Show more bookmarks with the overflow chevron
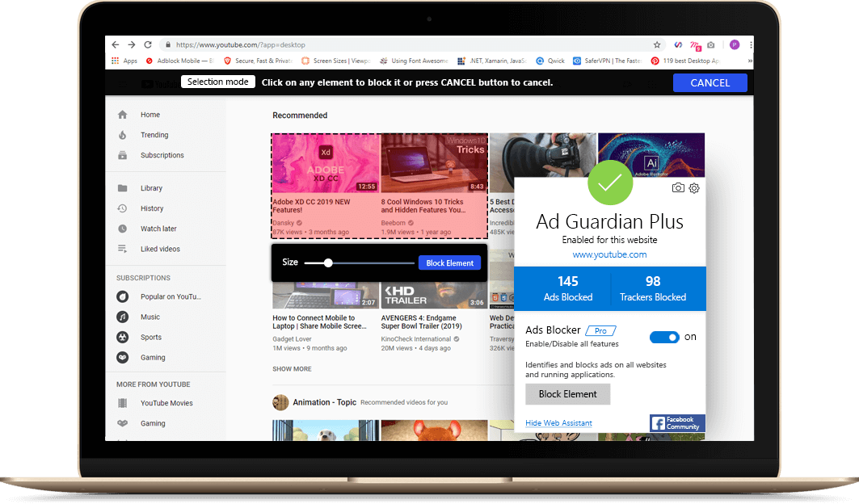The height and width of the screenshot is (504, 859). [x=750, y=61]
